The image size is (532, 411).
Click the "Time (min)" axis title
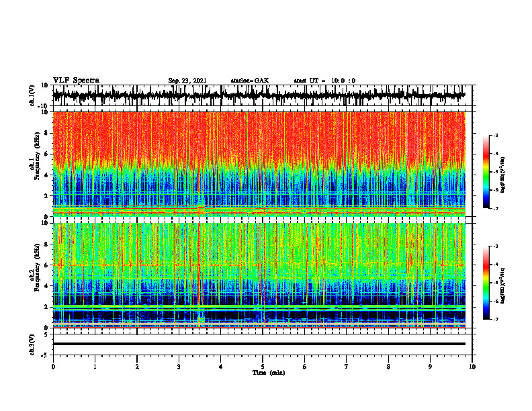point(269,373)
